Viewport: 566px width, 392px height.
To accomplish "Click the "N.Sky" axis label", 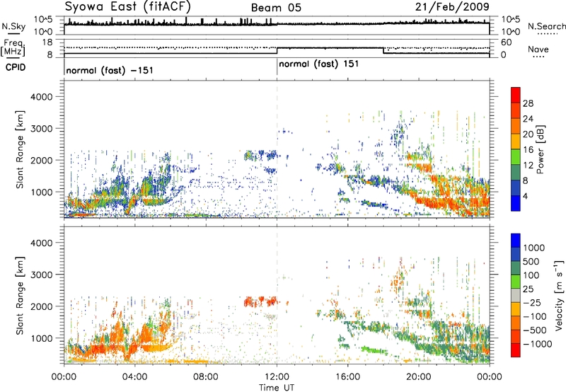I will pos(13,26).
